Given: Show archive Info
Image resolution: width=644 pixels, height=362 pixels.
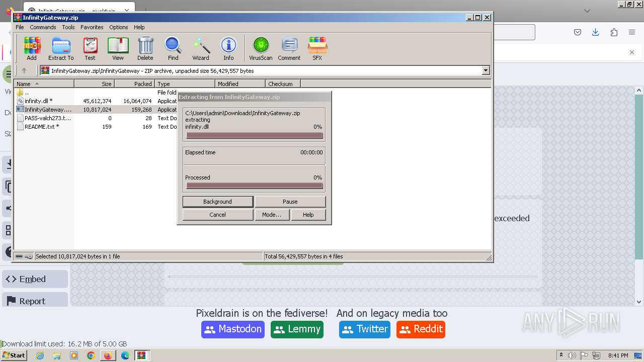Looking at the screenshot, I should click(x=228, y=49).
